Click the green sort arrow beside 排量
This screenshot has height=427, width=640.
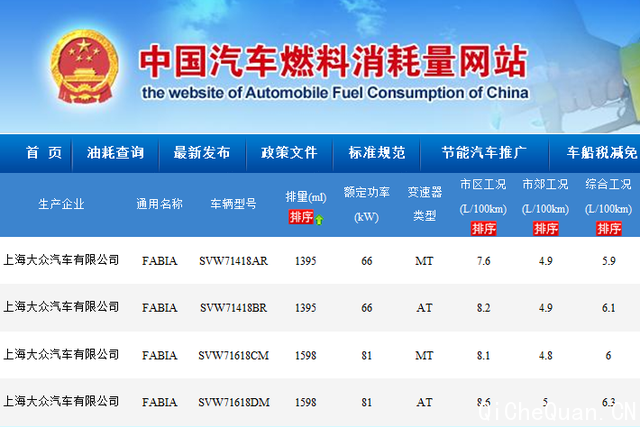[319, 220]
